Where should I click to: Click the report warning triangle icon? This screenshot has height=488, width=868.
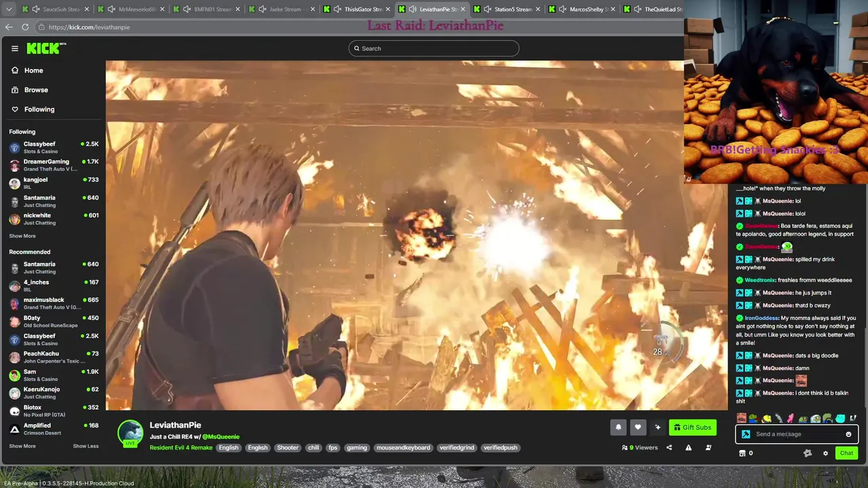(x=688, y=447)
